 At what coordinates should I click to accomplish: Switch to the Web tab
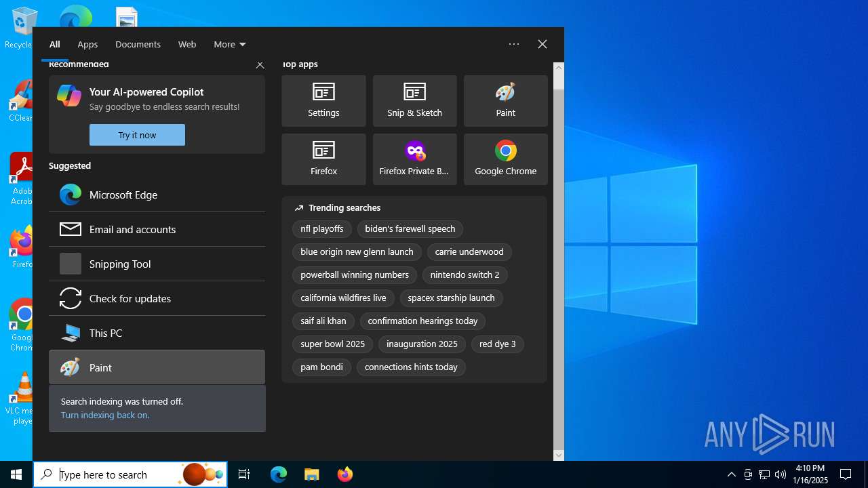187,44
